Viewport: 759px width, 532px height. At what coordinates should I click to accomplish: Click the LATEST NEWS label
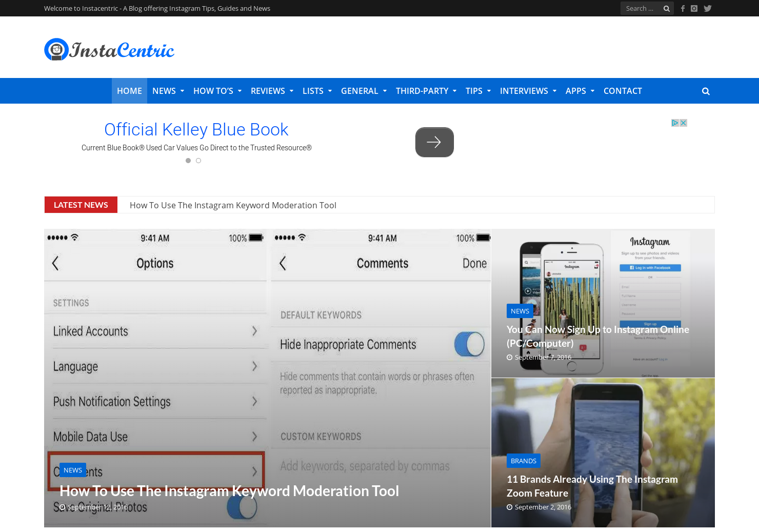pyautogui.click(x=81, y=205)
